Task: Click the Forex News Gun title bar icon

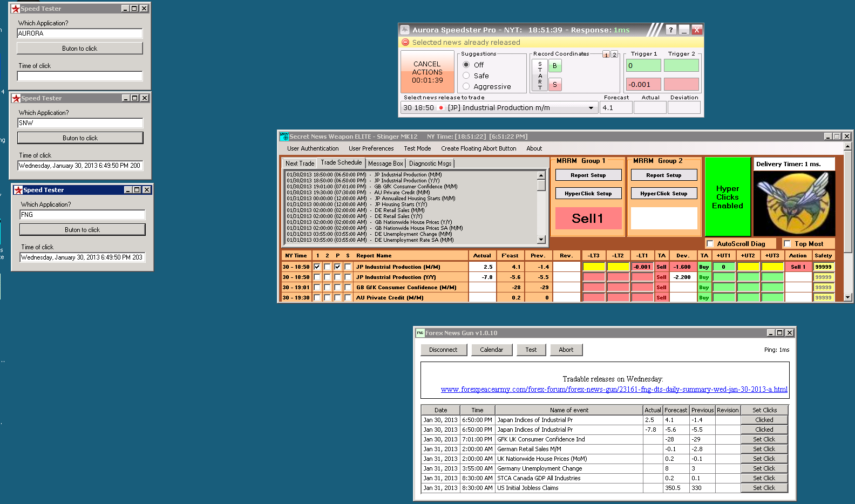Action: 420,333
